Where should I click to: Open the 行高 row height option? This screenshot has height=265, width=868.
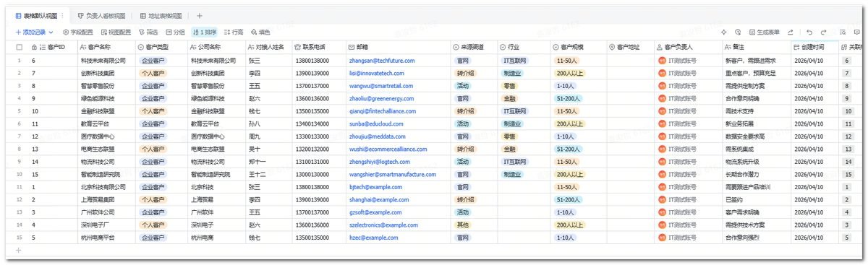234,32
